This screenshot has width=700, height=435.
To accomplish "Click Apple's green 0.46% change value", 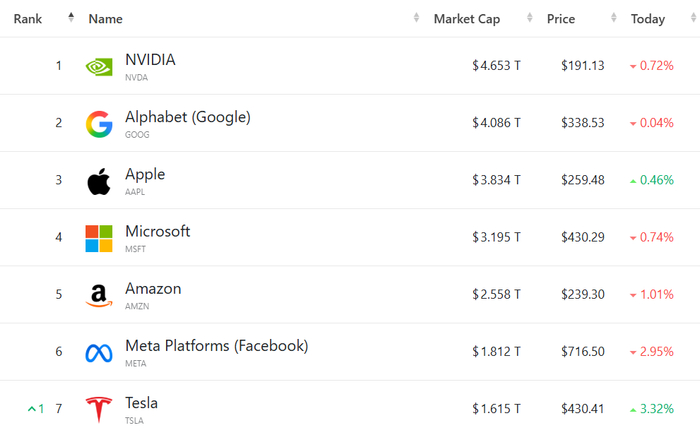I will point(656,180).
